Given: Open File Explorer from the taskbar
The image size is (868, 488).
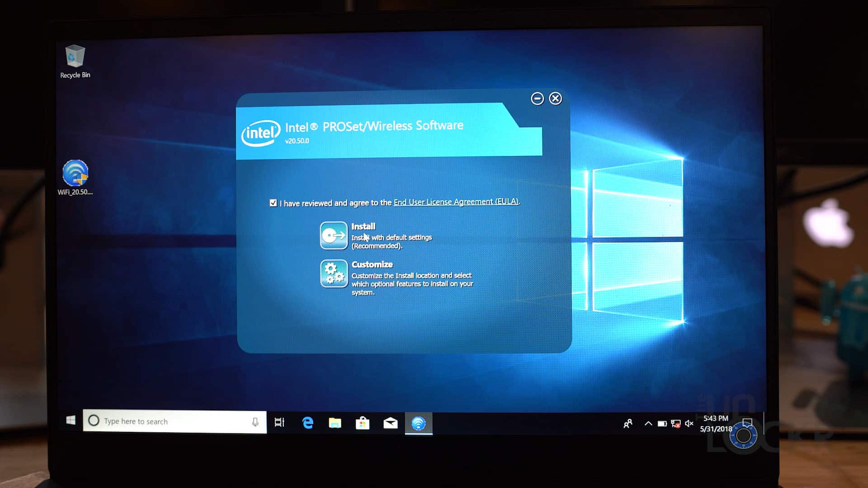Looking at the screenshot, I should (335, 423).
